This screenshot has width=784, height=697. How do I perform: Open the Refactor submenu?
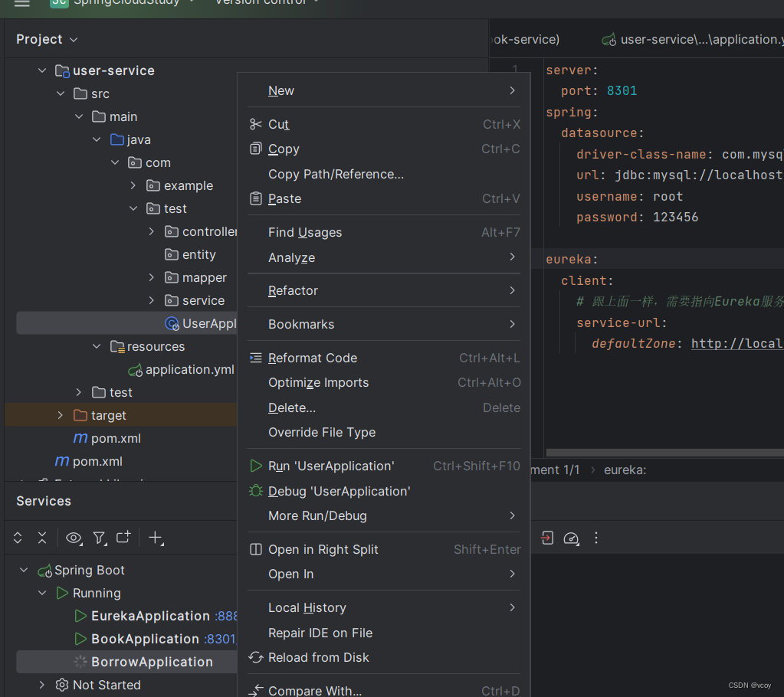pyautogui.click(x=384, y=290)
